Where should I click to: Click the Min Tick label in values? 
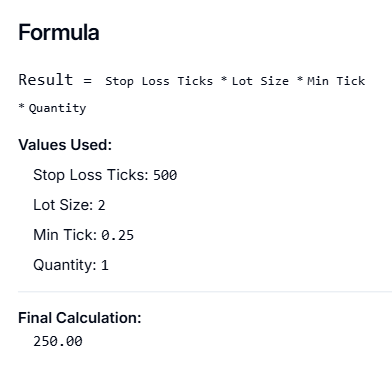(x=65, y=235)
